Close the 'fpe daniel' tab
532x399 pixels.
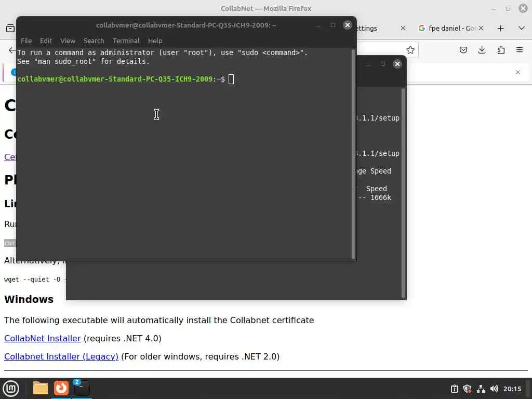click(x=481, y=28)
